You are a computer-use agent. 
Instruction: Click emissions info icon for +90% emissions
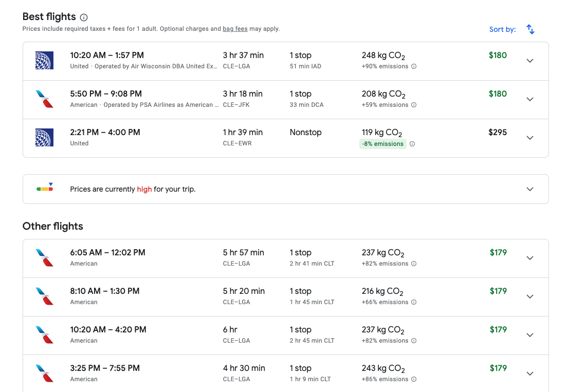[414, 66]
